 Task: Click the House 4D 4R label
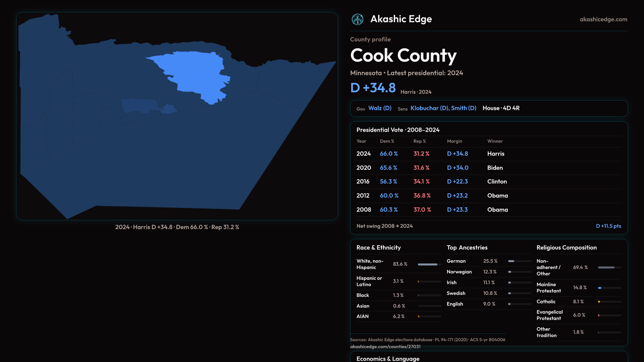click(501, 108)
